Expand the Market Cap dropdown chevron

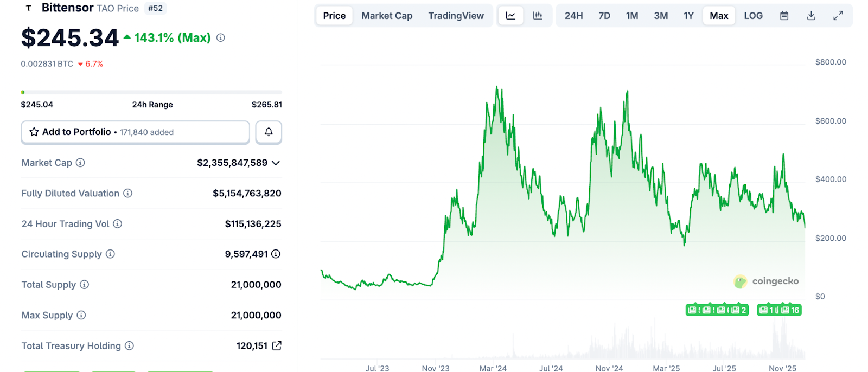276,163
